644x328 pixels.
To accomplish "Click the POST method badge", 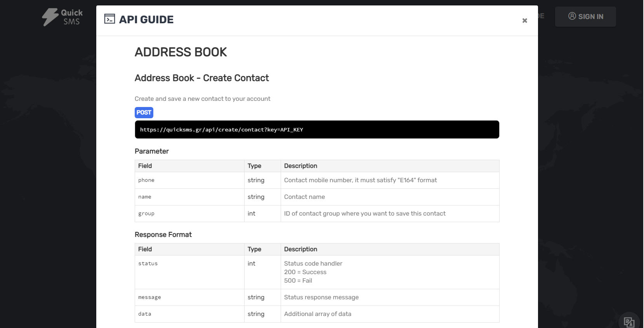I will coord(144,112).
